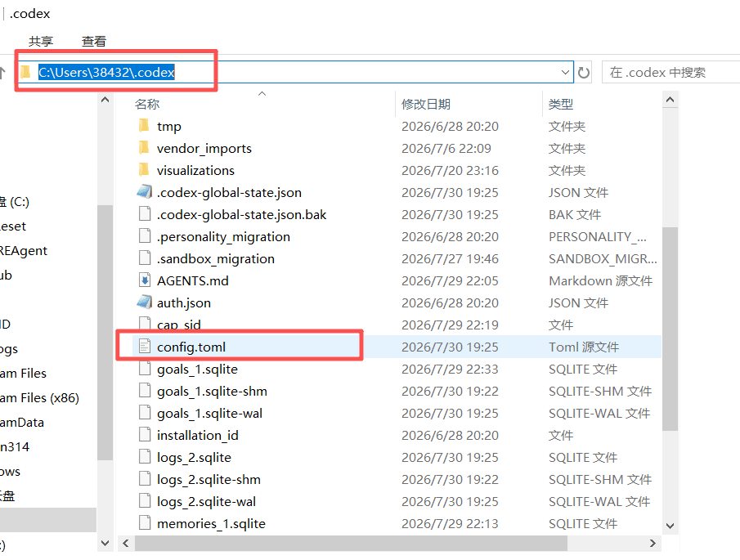Viewport: 740px width, 560px height.
Task: Select the cap_sid file name
Action: (x=179, y=325)
